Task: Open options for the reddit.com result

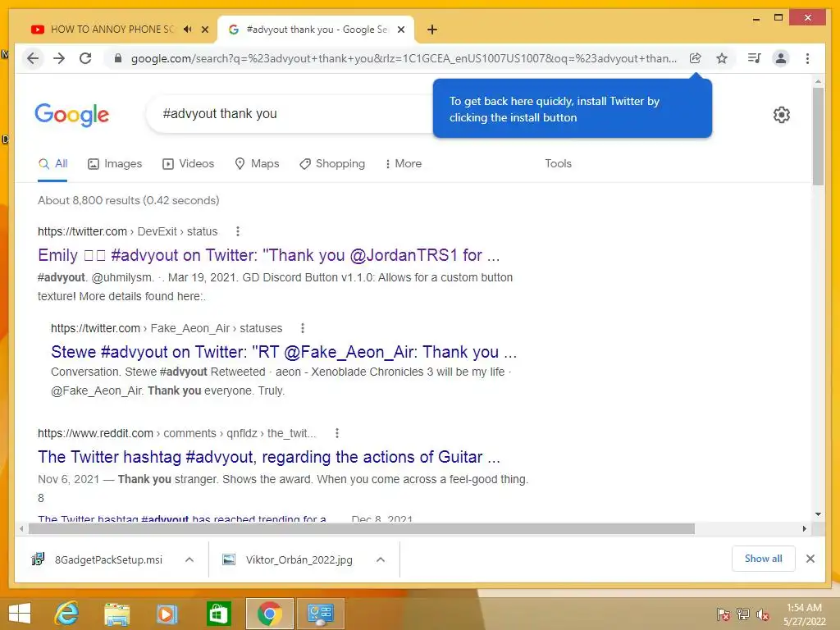Action: (337, 433)
